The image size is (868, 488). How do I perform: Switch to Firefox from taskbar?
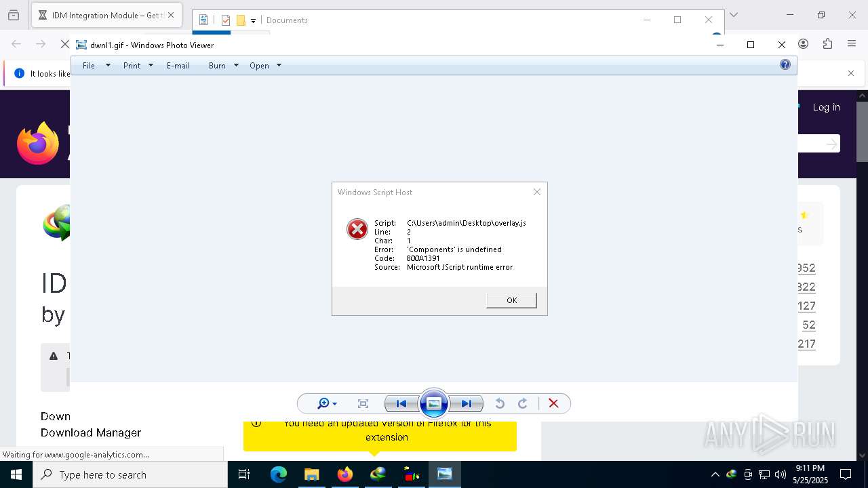344,474
